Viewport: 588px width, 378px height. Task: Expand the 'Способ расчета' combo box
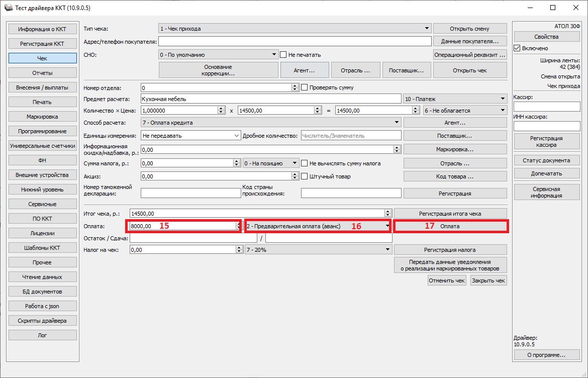pyautogui.click(x=397, y=123)
